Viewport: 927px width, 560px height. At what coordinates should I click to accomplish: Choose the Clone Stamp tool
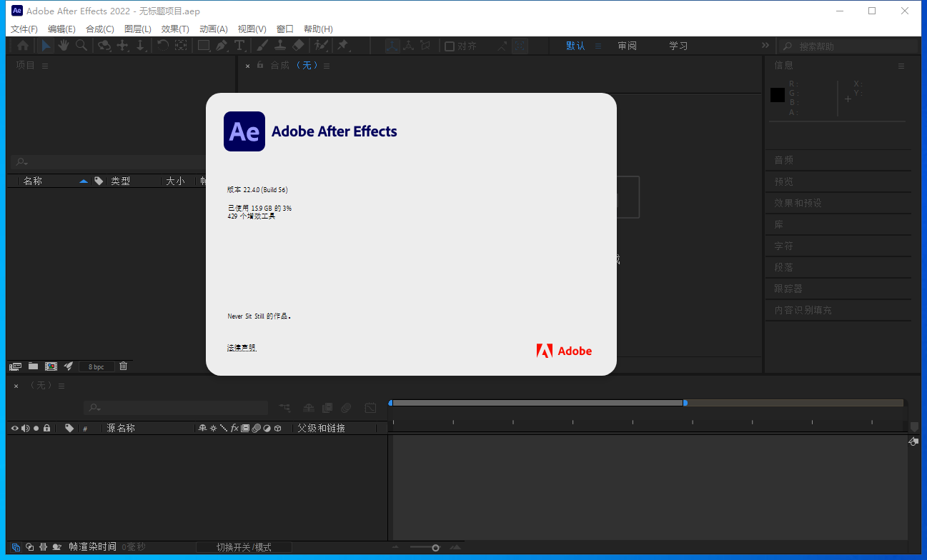pyautogui.click(x=279, y=46)
